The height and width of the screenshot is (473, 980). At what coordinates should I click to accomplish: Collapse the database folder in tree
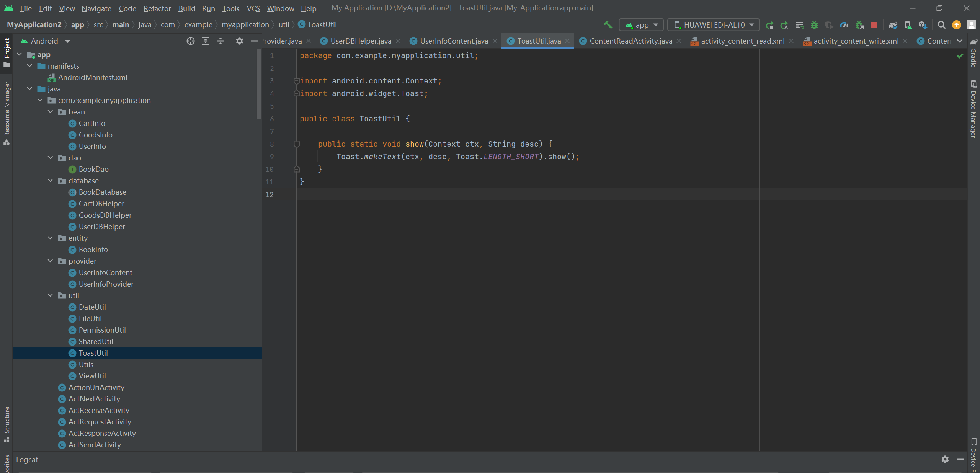point(50,181)
